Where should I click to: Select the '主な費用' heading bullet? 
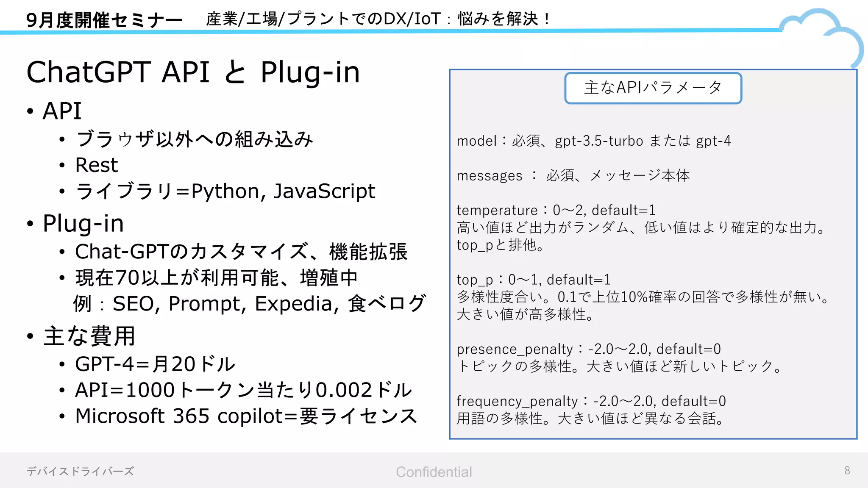89,336
